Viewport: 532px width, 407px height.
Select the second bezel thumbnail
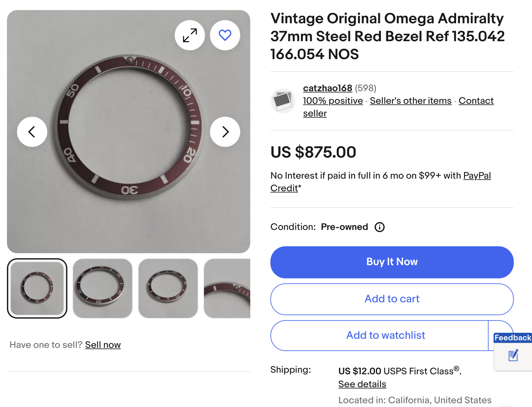click(103, 288)
